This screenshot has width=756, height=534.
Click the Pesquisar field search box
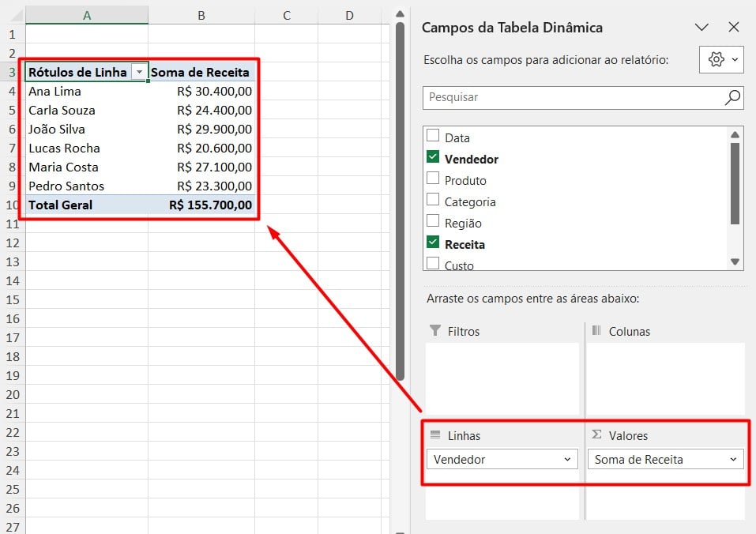click(573, 97)
